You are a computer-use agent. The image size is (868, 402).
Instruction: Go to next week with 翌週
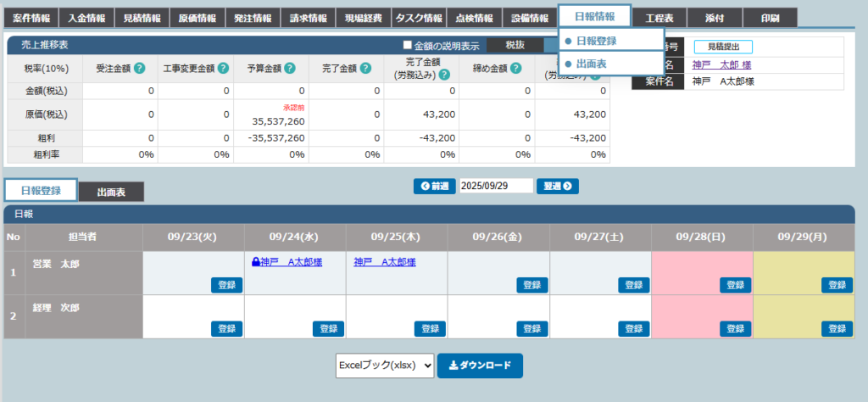pyautogui.click(x=557, y=186)
